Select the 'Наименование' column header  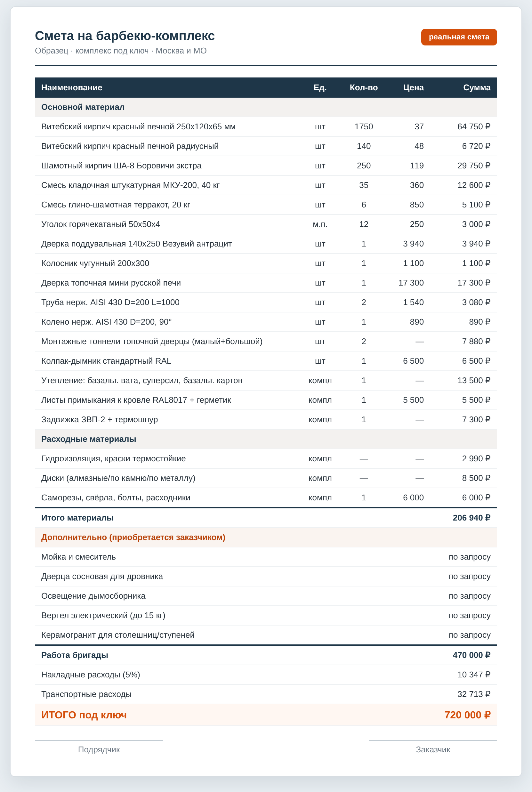[72, 87]
